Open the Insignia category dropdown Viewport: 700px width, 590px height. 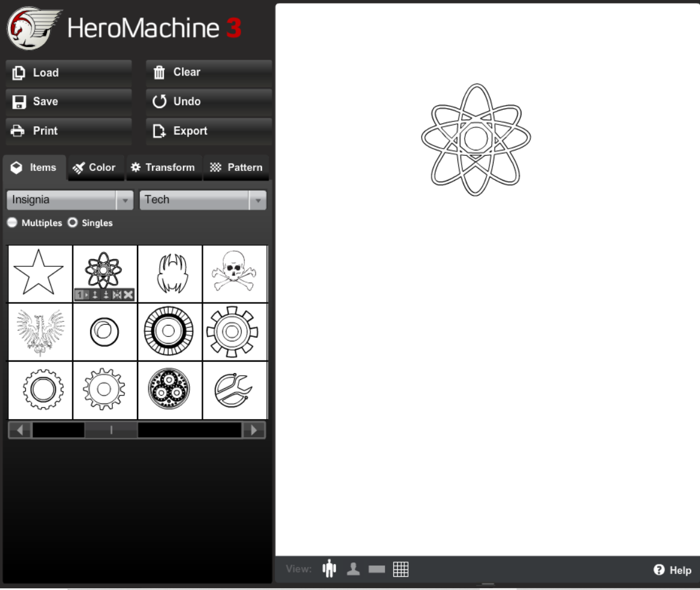coord(69,200)
